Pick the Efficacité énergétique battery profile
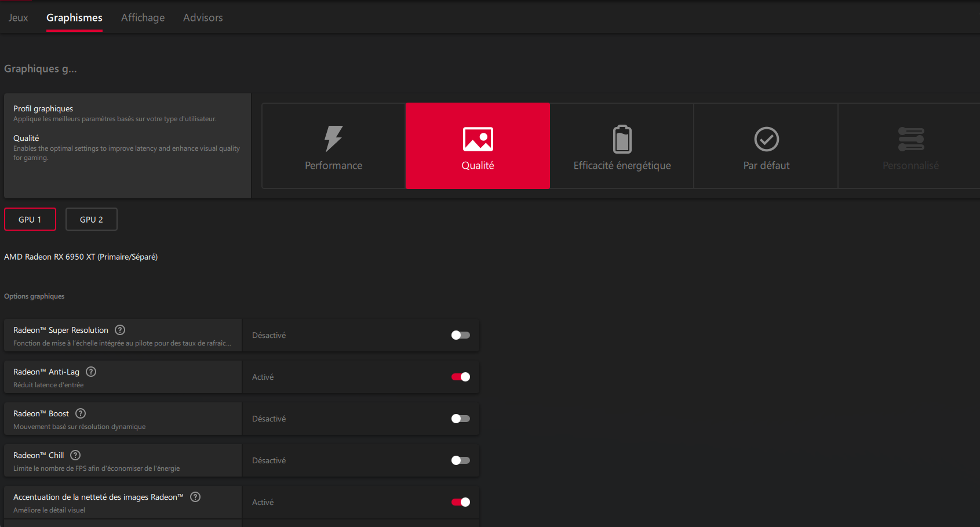Viewport: 980px width, 527px height. (622, 146)
